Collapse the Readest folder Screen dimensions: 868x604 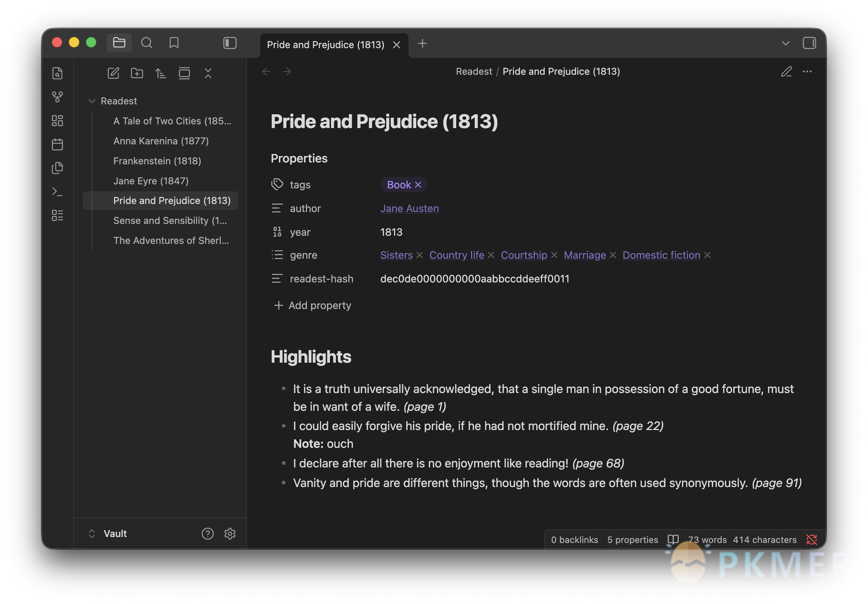pyautogui.click(x=91, y=101)
